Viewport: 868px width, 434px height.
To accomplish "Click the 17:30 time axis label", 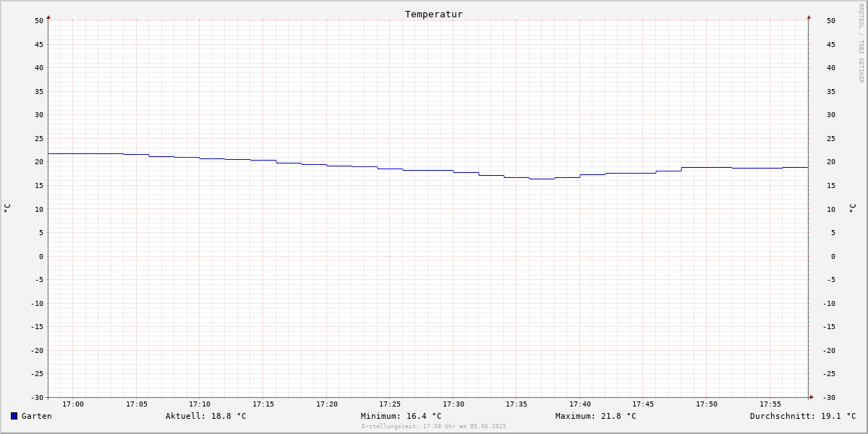I will [454, 404].
